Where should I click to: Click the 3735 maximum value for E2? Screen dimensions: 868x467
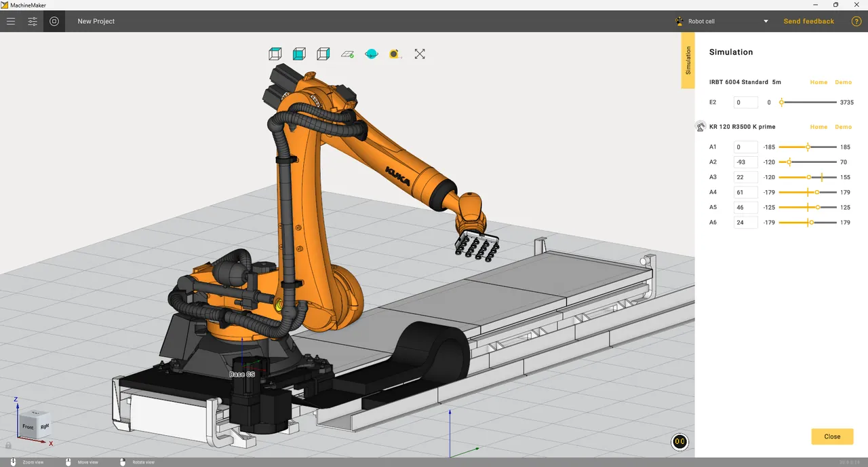coord(846,102)
